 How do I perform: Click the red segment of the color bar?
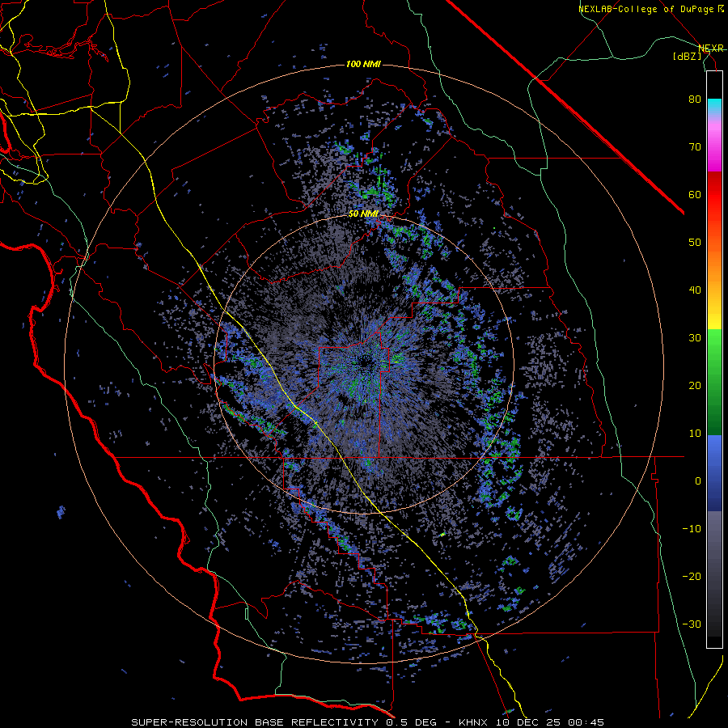714,195
